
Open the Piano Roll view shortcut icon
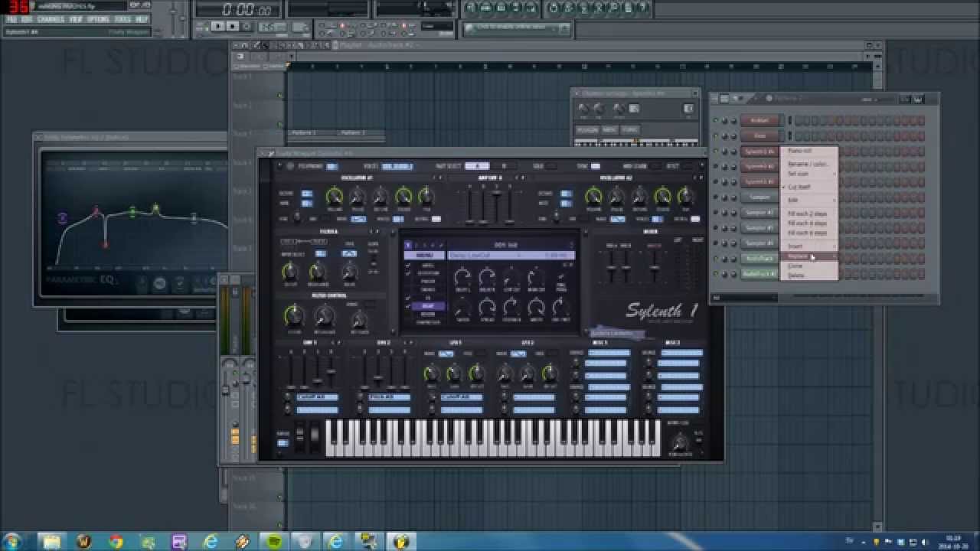[501, 8]
